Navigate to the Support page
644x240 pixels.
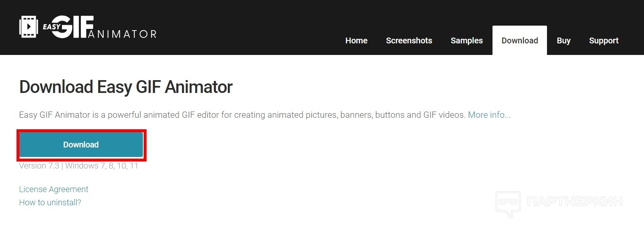point(604,40)
